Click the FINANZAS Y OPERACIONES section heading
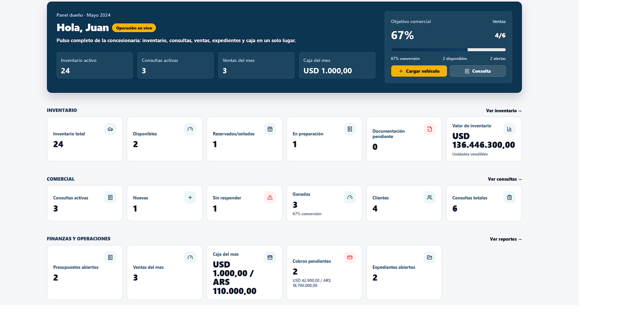Image resolution: width=644 pixels, height=313 pixels. click(x=78, y=239)
